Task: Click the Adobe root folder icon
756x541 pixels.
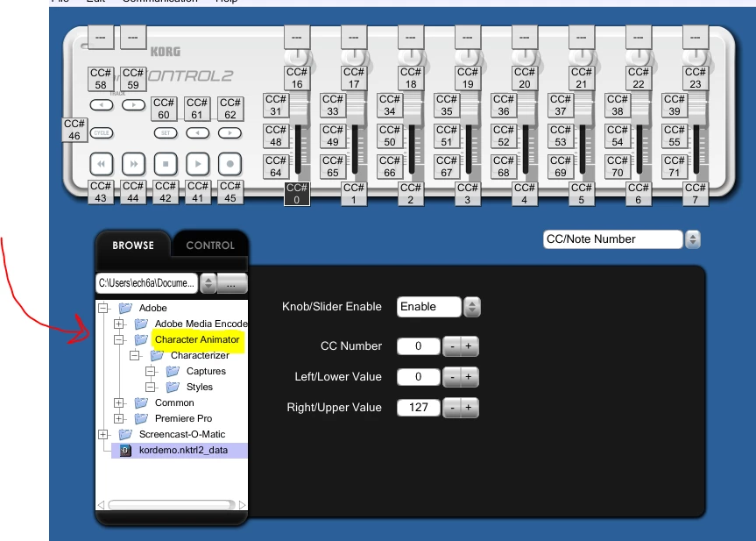Action: click(x=125, y=308)
